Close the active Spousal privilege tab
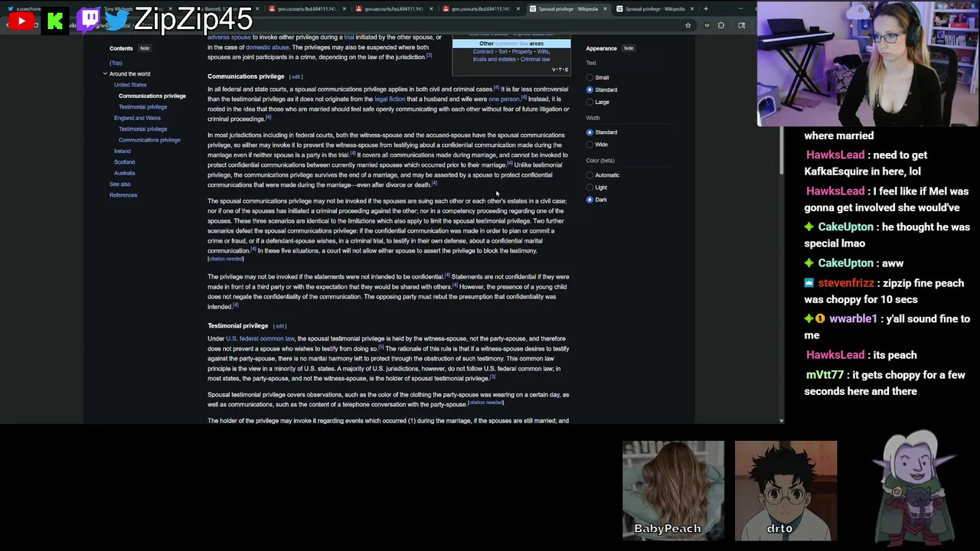Viewport: 980px width, 551px height. [x=605, y=8]
